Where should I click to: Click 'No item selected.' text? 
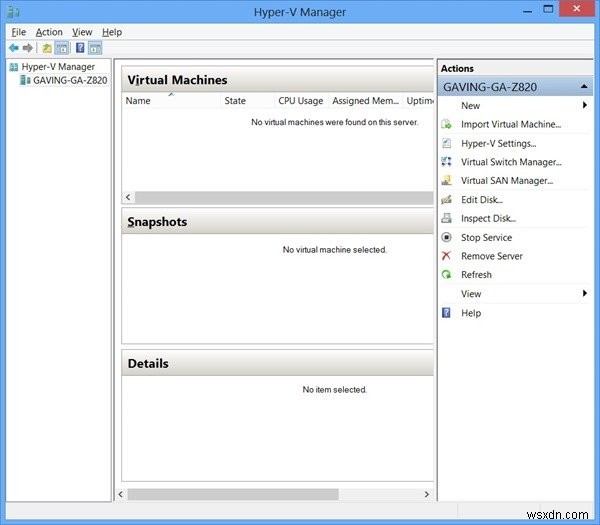[x=335, y=390]
